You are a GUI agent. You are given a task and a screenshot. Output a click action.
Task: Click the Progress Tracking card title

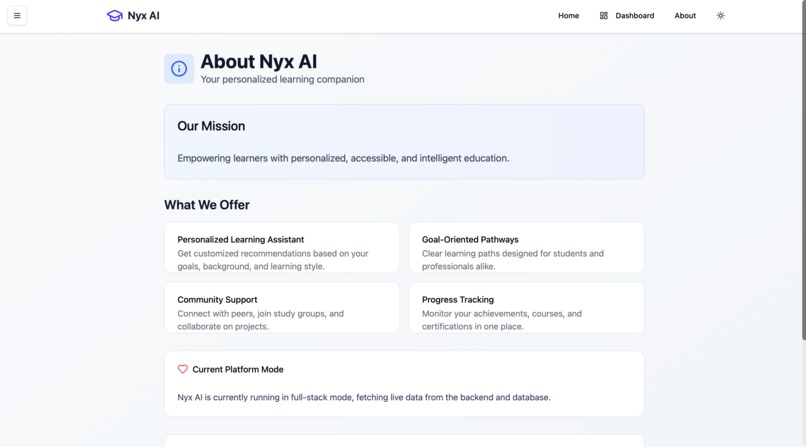click(458, 300)
